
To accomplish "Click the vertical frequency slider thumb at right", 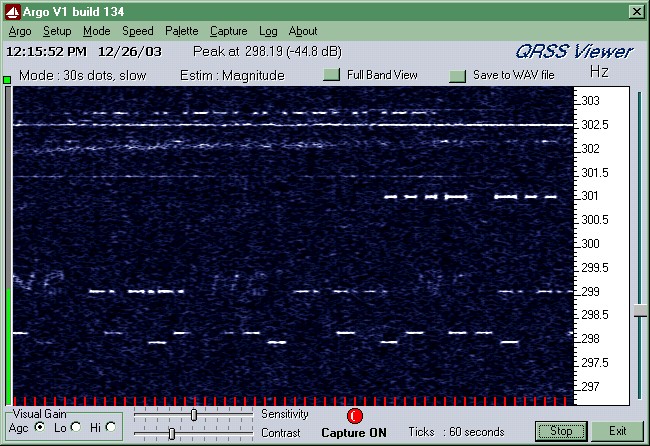I will pos(640,312).
